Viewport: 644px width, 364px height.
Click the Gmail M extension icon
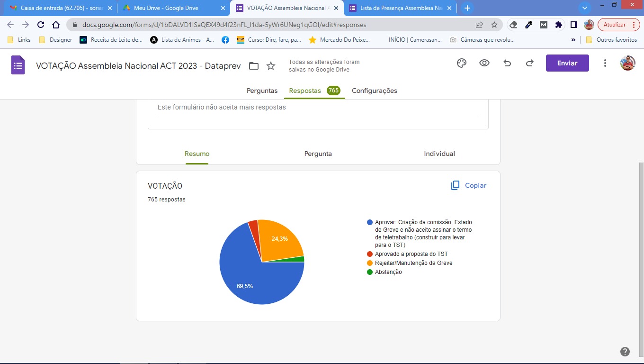coord(544,25)
